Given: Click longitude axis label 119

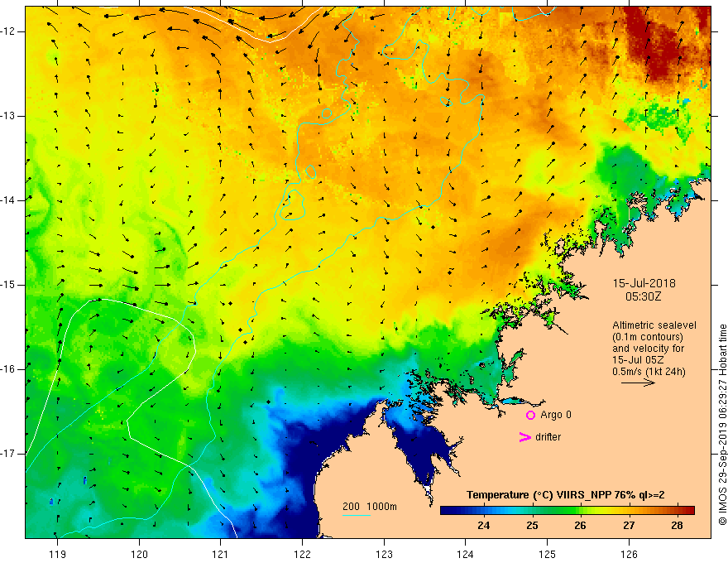Looking at the screenshot, I should 58,554.
